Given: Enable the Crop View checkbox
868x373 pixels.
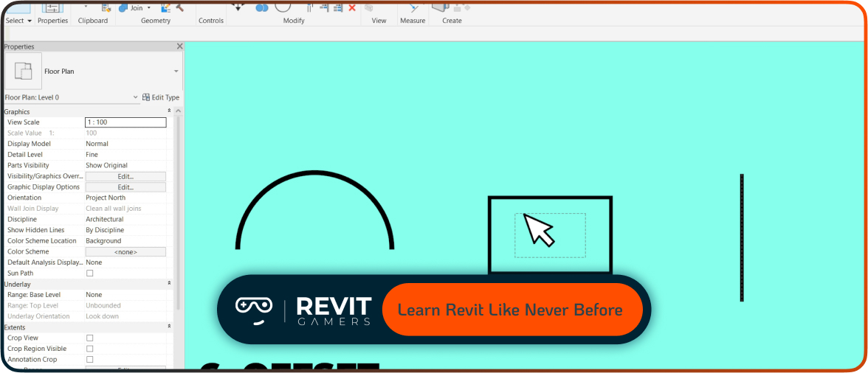Looking at the screenshot, I should (x=90, y=338).
